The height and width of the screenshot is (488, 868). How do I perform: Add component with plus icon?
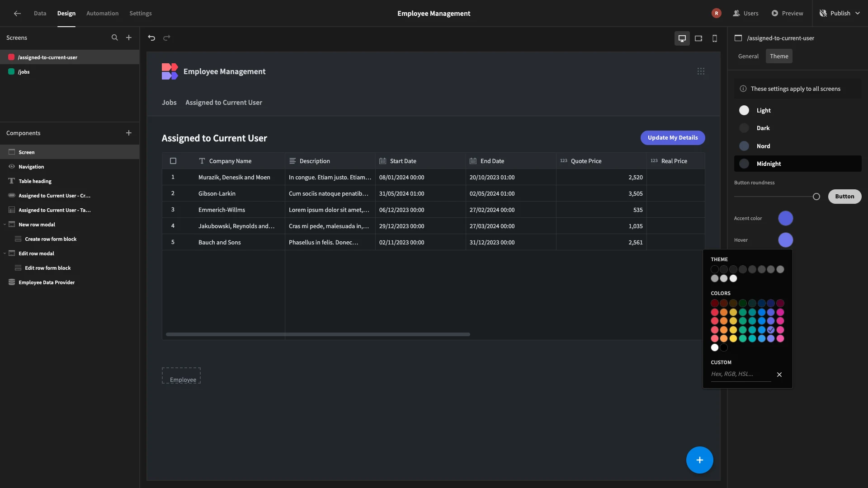pyautogui.click(x=129, y=133)
